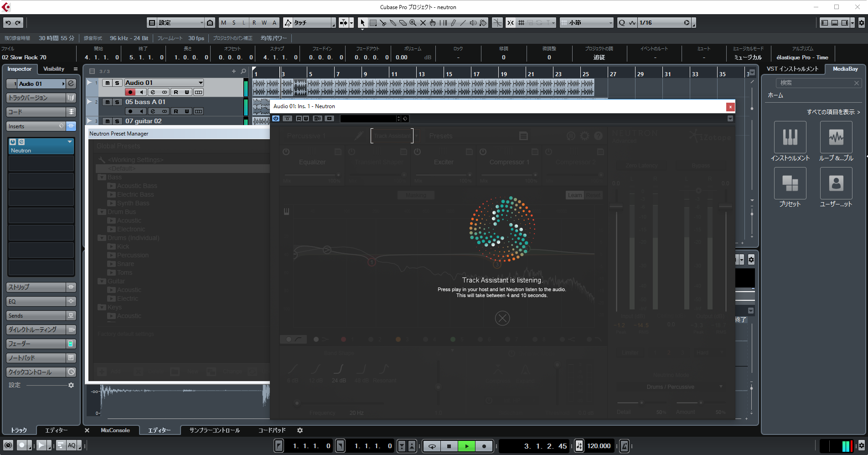Image resolution: width=868 pixels, height=455 pixels.
Task: Select the Split scissors tool
Action: [383, 23]
